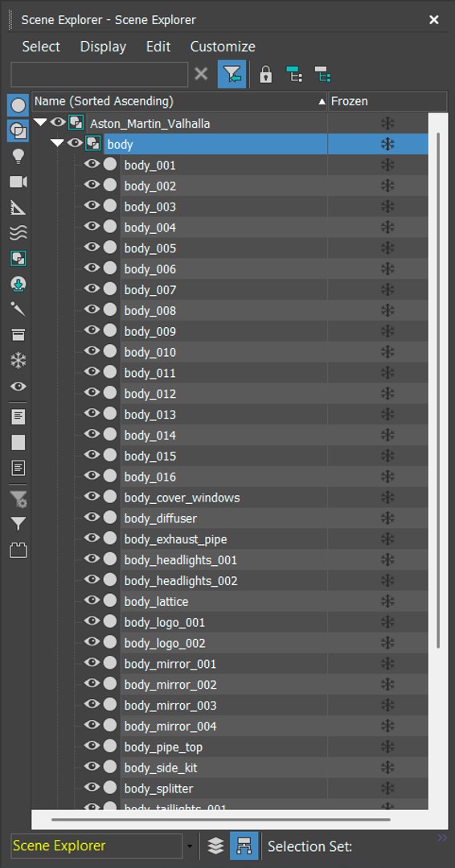Switch to Sort by Hierarchy mode icon

pyautogui.click(x=244, y=845)
